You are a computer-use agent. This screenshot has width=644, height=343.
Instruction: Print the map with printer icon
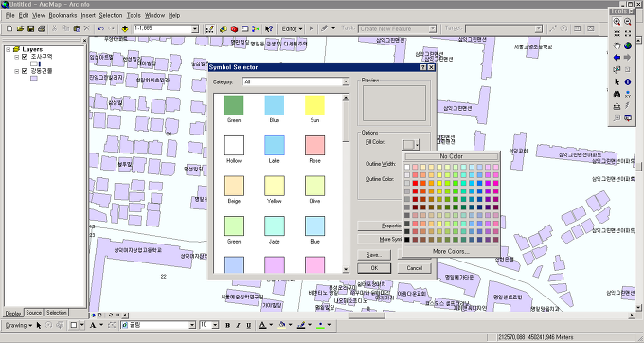point(42,28)
